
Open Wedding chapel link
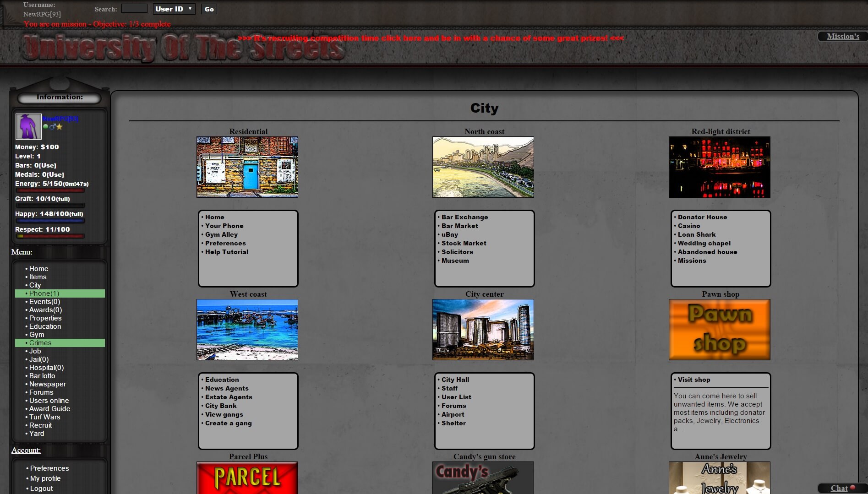tap(704, 243)
